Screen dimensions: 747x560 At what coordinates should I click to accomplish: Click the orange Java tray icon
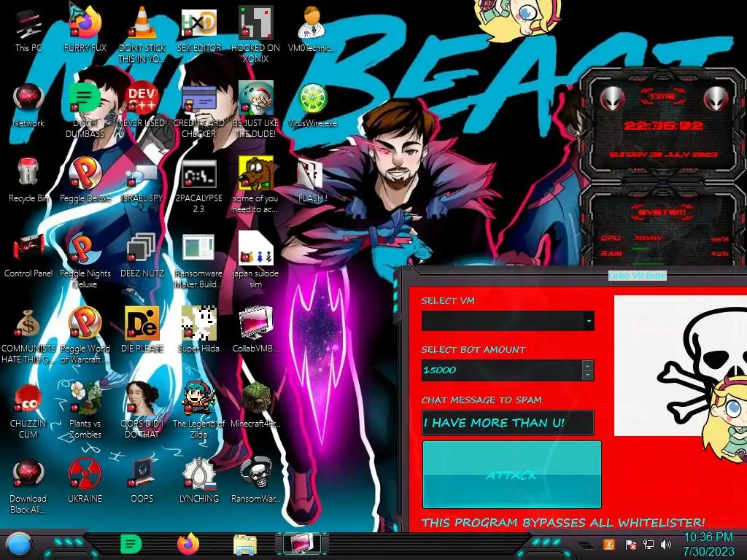[609, 544]
